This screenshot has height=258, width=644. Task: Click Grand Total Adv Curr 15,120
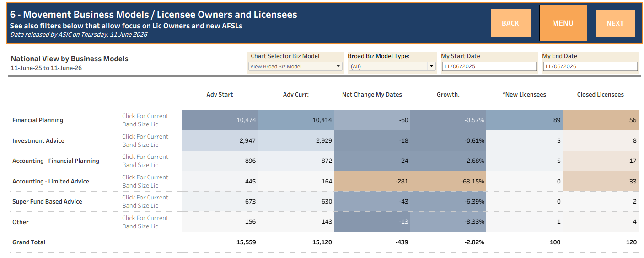[x=296, y=242]
